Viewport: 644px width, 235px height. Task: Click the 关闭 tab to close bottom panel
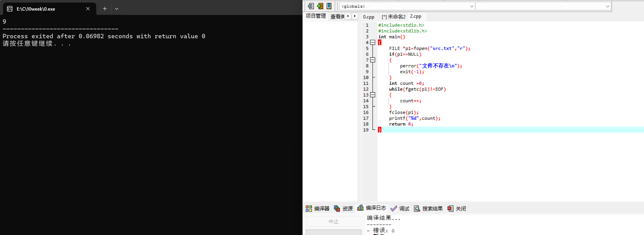457,209
